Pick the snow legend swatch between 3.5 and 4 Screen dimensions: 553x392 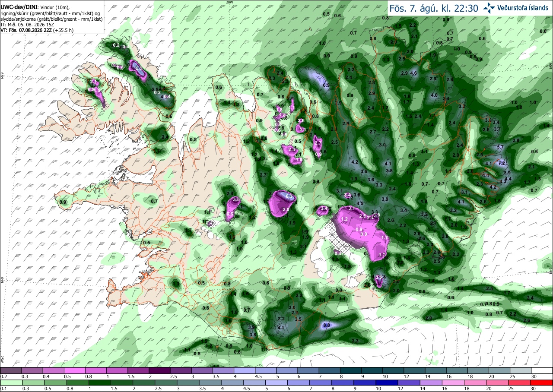pos(223,370)
